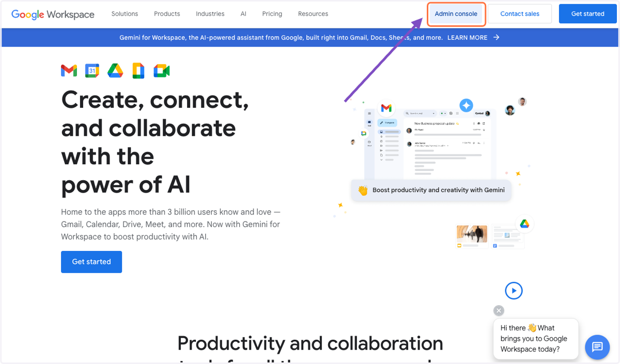Click the Google Workspace logo
This screenshot has height=364, width=620.
click(53, 14)
